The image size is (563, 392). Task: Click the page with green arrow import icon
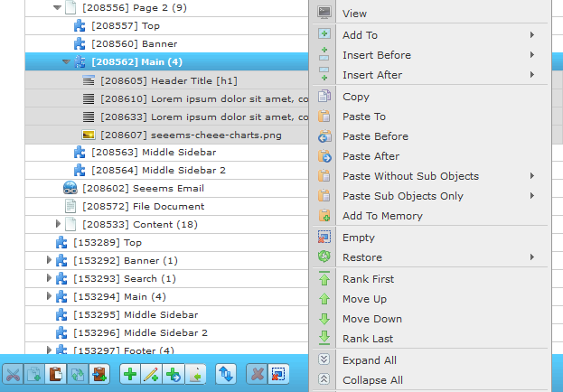pyautogui.click(x=195, y=375)
